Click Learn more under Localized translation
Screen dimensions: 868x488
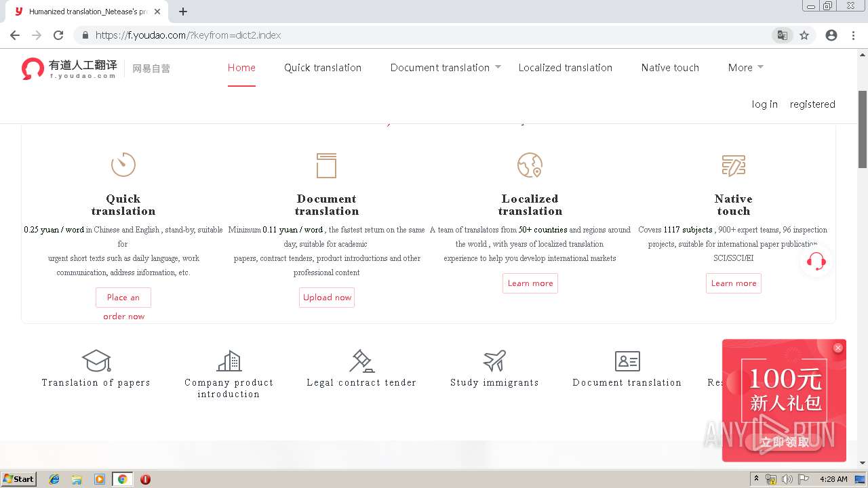point(530,283)
